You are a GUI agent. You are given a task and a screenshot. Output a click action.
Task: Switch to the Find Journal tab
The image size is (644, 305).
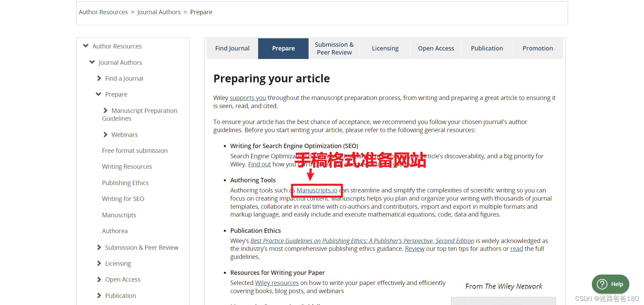click(x=232, y=48)
